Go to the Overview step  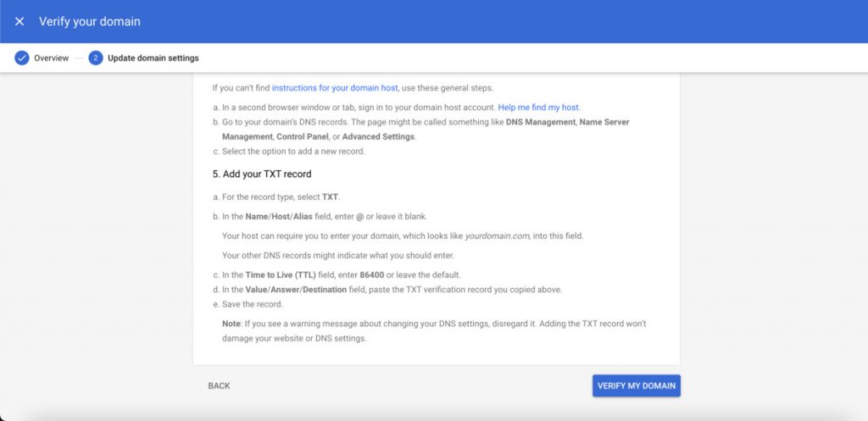click(51, 58)
